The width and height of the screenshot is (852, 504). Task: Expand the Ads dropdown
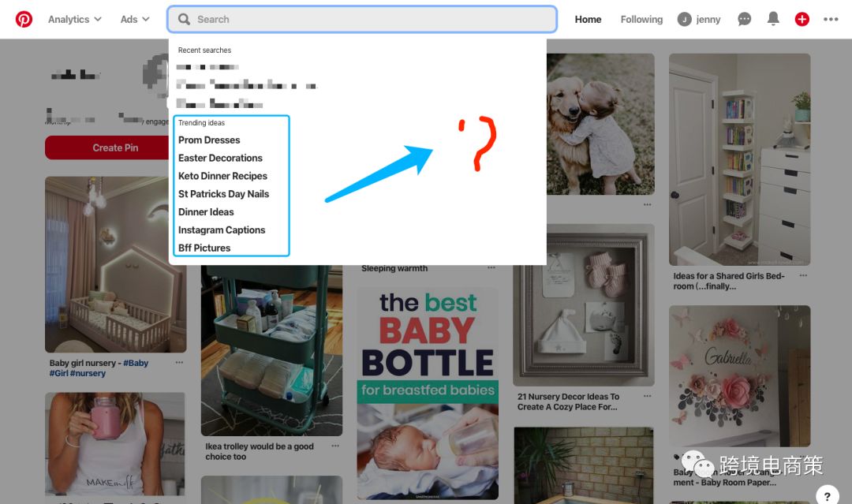click(x=135, y=19)
